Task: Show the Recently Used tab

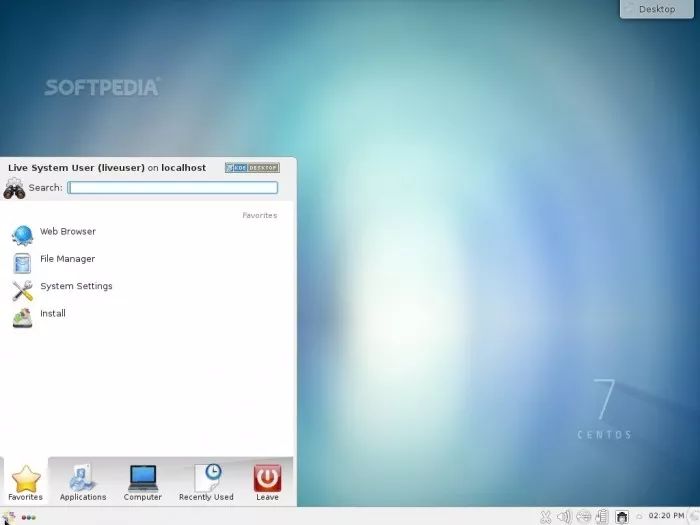Action: (x=206, y=483)
